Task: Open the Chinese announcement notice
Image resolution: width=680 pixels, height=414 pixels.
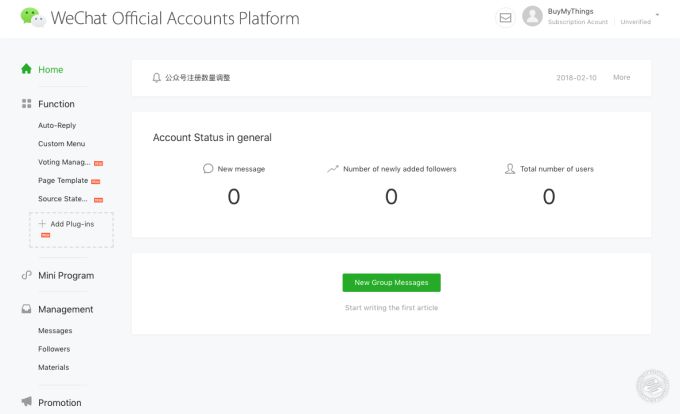Action: pyautogui.click(x=198, y=77)
